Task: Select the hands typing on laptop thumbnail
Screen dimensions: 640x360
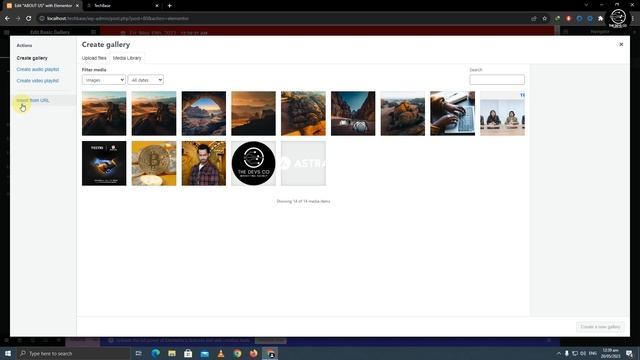Action: (x=452, y=113)
